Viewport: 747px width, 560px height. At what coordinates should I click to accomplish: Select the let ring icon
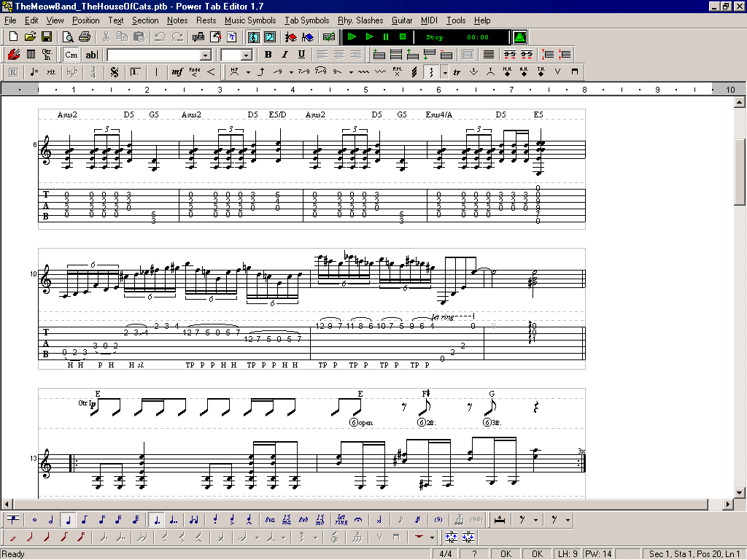341,519
